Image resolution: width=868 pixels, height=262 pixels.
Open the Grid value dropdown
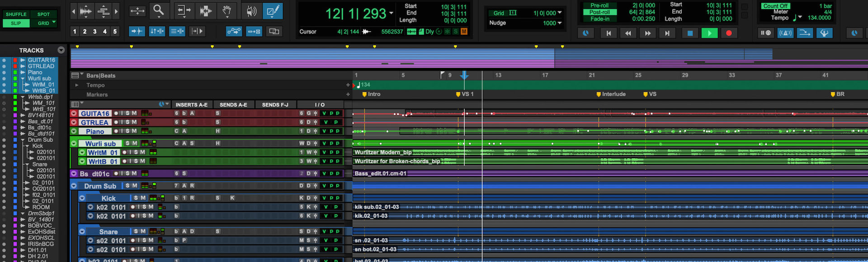[560, 13]
